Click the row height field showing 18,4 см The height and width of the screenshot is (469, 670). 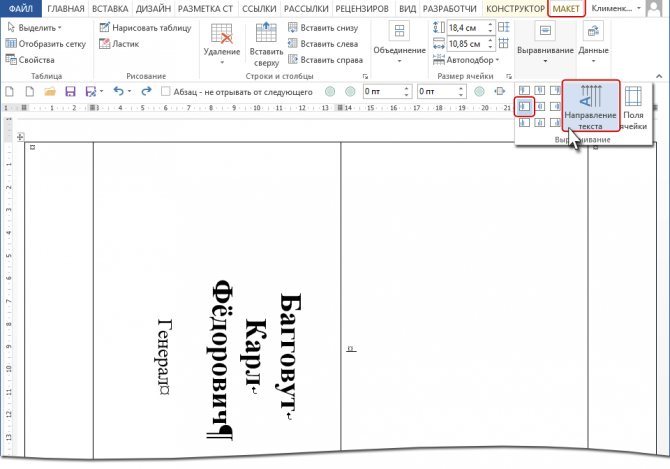click(464, 28)
